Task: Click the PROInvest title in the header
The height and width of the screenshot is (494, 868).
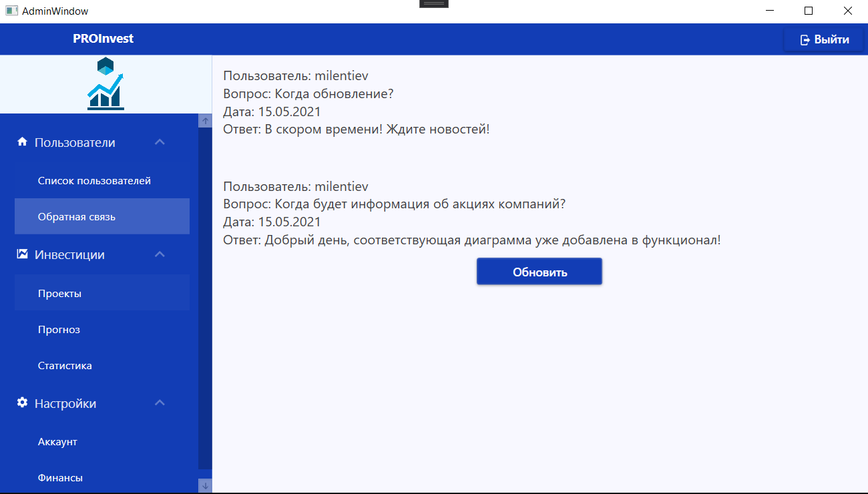Action: click(x=103, y=39)
